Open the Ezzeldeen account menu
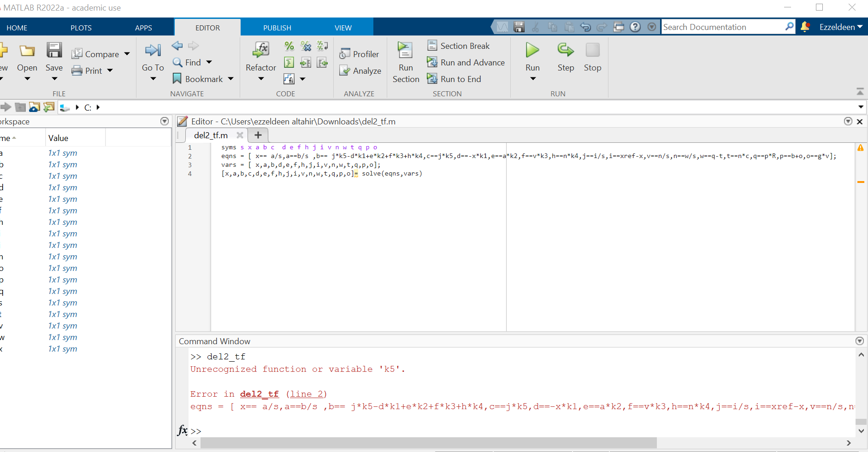The image size is (868, 452). point(840,27)
